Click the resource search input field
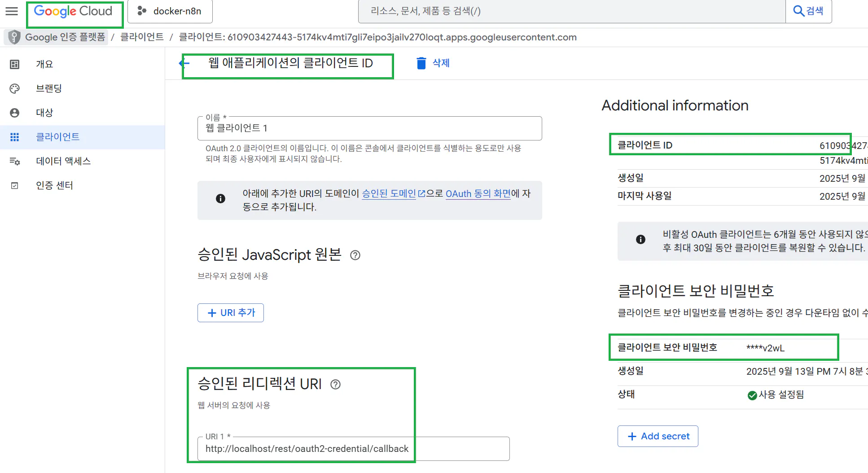The height and width of the screenshot is (473, 868). [572, 11]
